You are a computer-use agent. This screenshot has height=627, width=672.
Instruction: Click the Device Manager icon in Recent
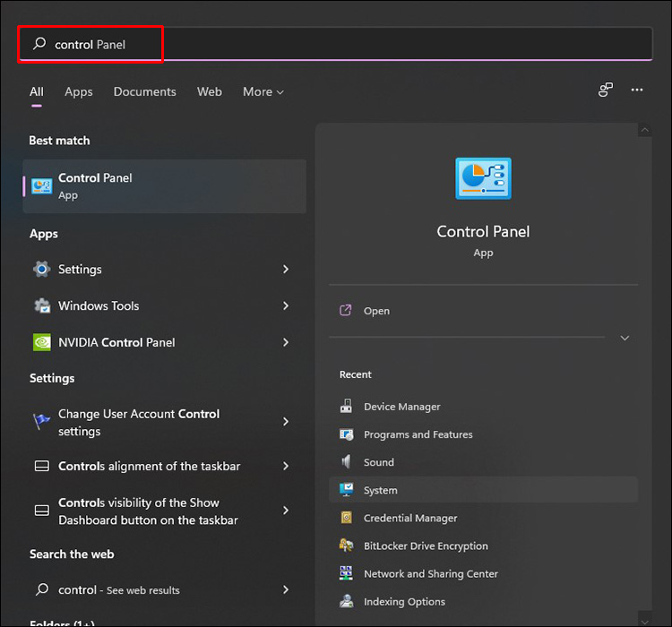coord(347,407)
